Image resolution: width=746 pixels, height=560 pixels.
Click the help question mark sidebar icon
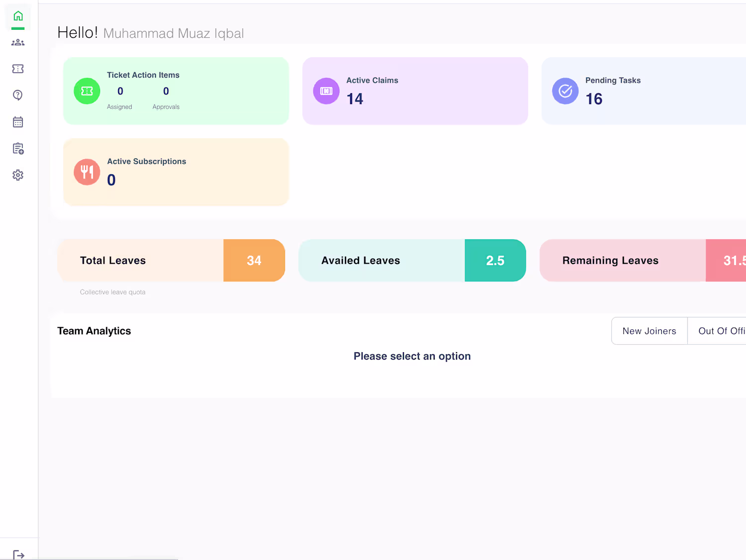point(18,95)
